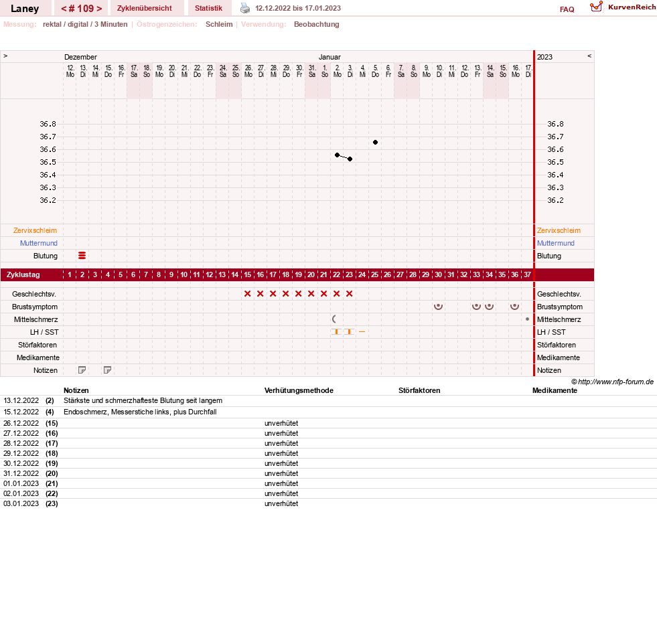Click cycle day number 1 in Zyklustag bar
The height and width of the screenshot is (644, 657).
tap(70, 274)
